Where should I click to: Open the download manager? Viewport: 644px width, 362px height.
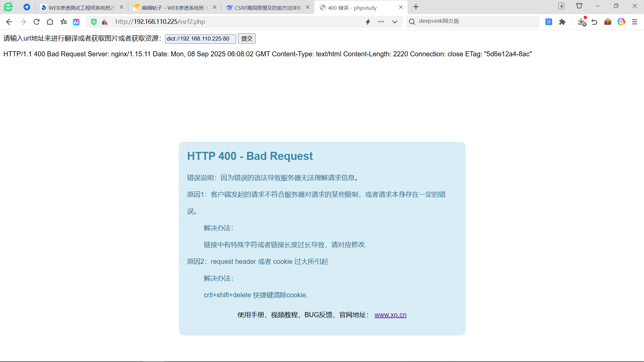point(582,21)
